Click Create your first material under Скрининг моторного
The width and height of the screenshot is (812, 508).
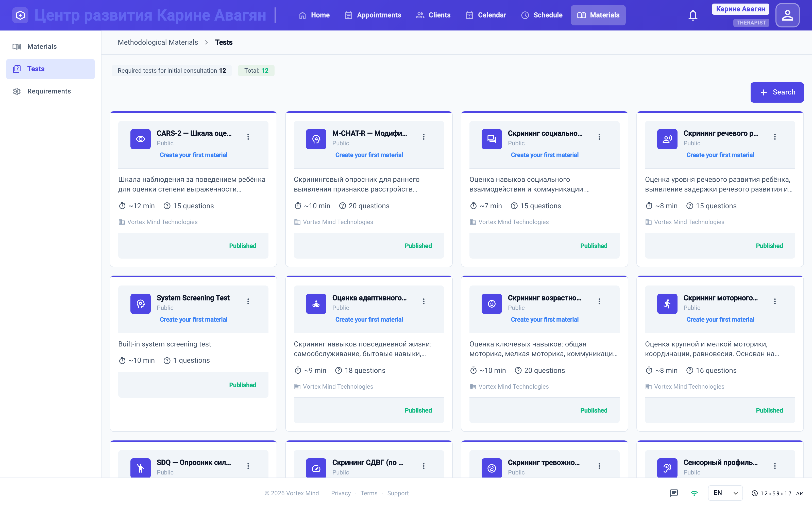coord(720,320)
